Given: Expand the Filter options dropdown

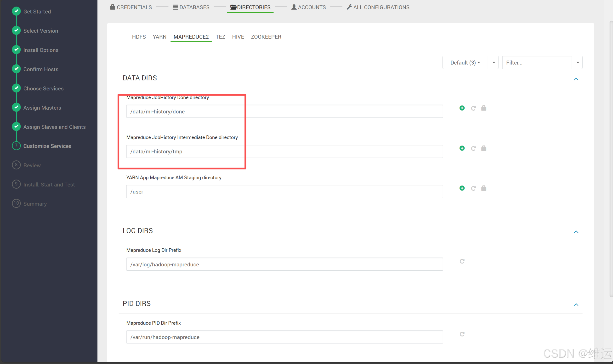Looking at the screenshot, I should pos(578,62).
